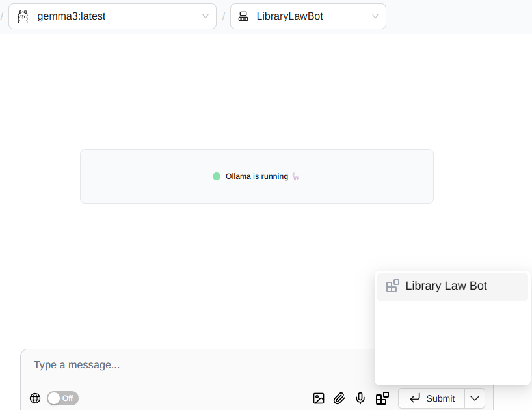
Task: Click the blocks icon beside Library Law Bot
Action: point(393,286)
